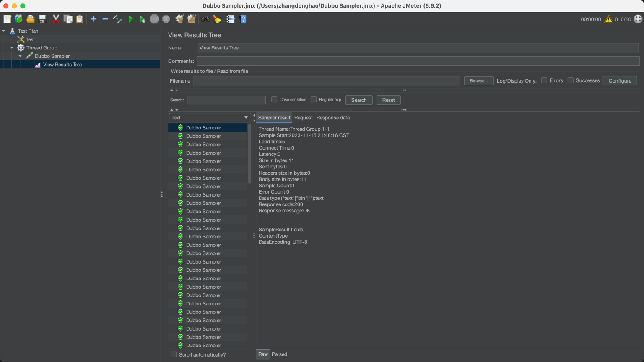Screen dimensions: 644x362
Task: Switch to the Request tab
Action: [304, 118]
